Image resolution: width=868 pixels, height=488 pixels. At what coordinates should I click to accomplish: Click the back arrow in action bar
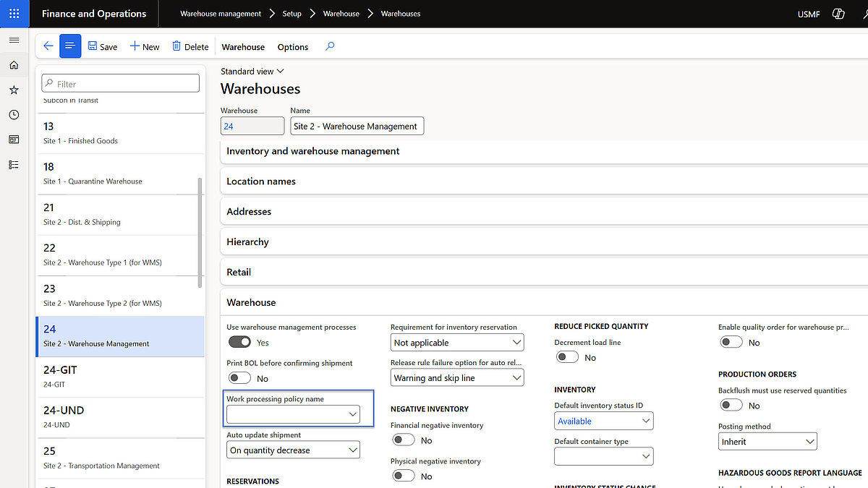(48, 46)
